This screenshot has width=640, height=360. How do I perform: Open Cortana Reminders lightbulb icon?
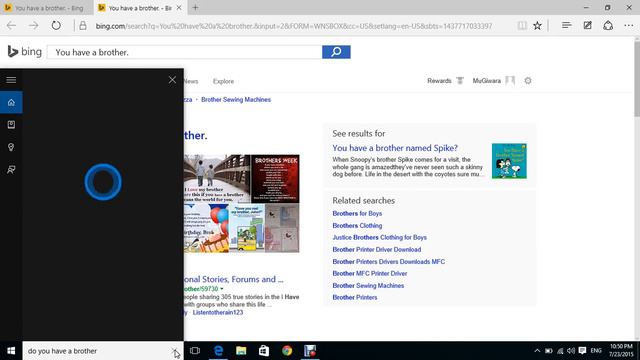[x=11, y=147]
